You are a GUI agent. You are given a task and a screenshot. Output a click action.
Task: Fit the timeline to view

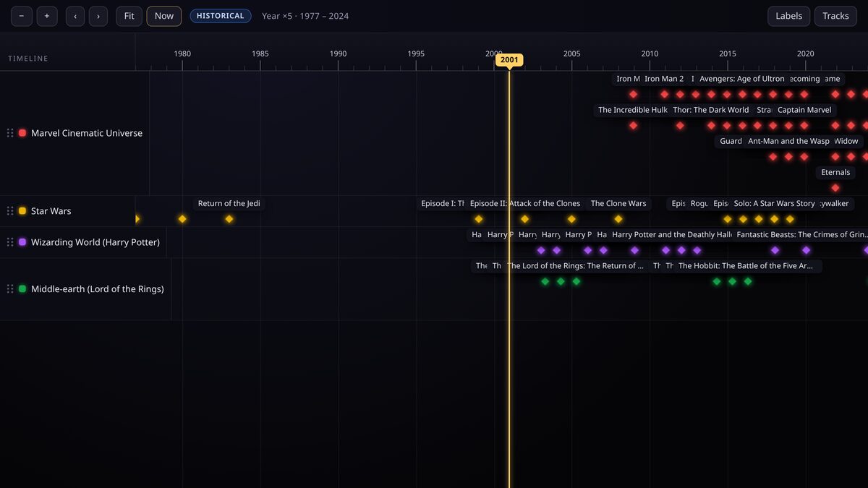[129, 16]
